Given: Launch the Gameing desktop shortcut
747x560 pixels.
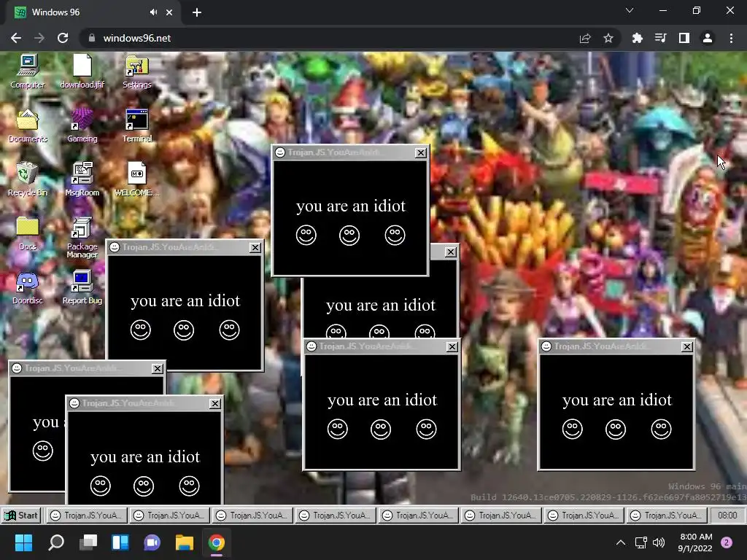Looking at the screenshot, I should pyautogui.click(x=82, y=125).
